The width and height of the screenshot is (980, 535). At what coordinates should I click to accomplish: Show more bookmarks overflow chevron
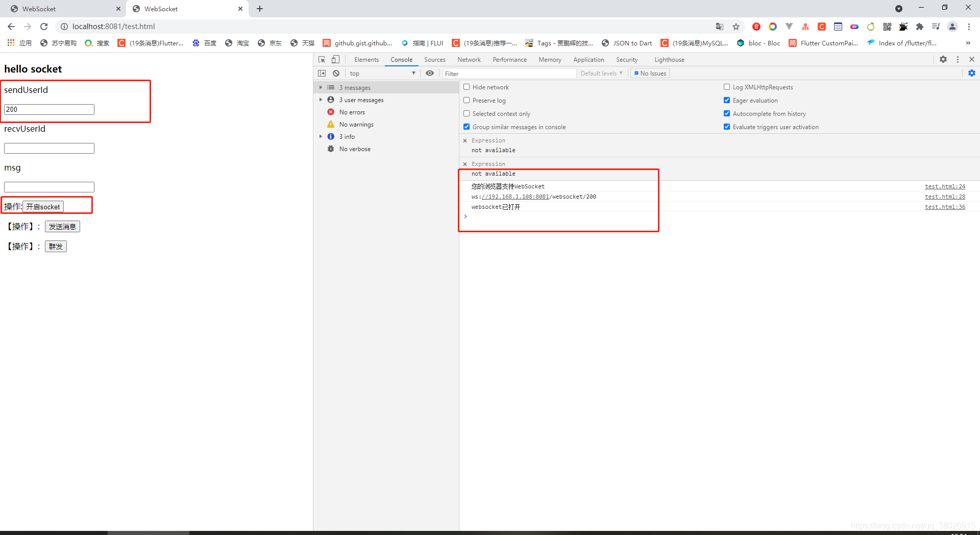click(x=968, y=43)
